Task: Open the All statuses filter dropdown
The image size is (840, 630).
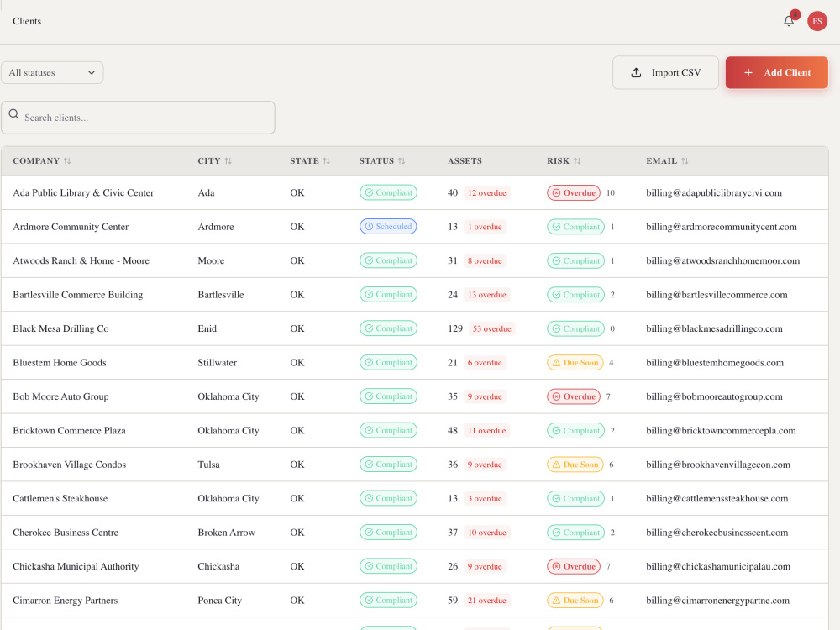Action: point(52,73)
